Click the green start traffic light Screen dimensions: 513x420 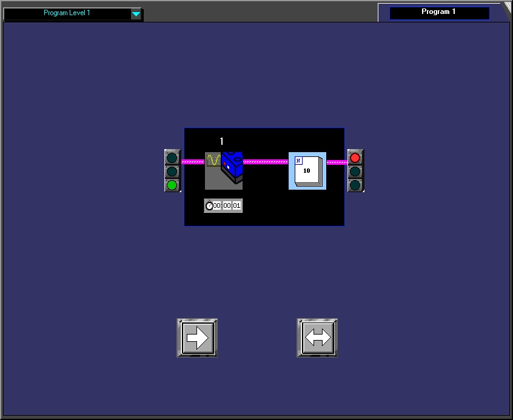(x=172, y=185)
